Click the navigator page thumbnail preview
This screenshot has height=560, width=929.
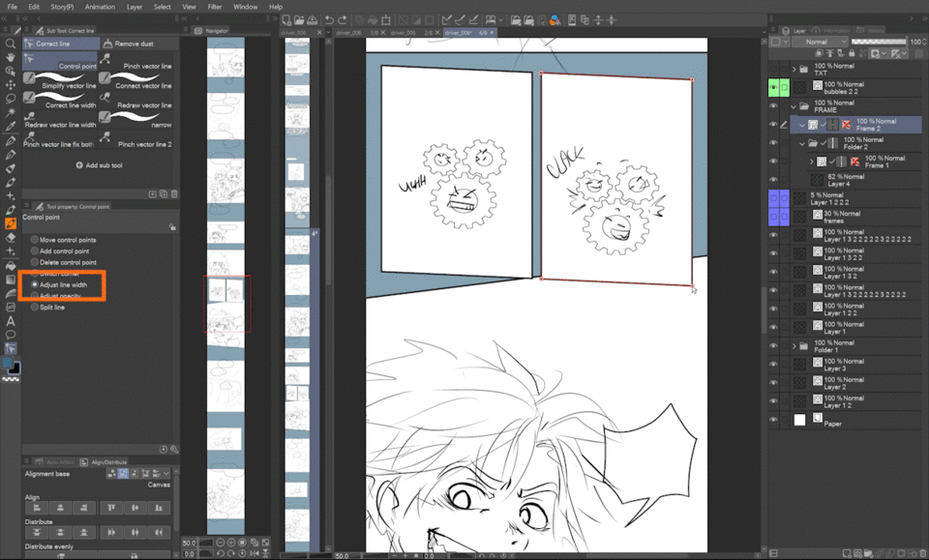225,285
